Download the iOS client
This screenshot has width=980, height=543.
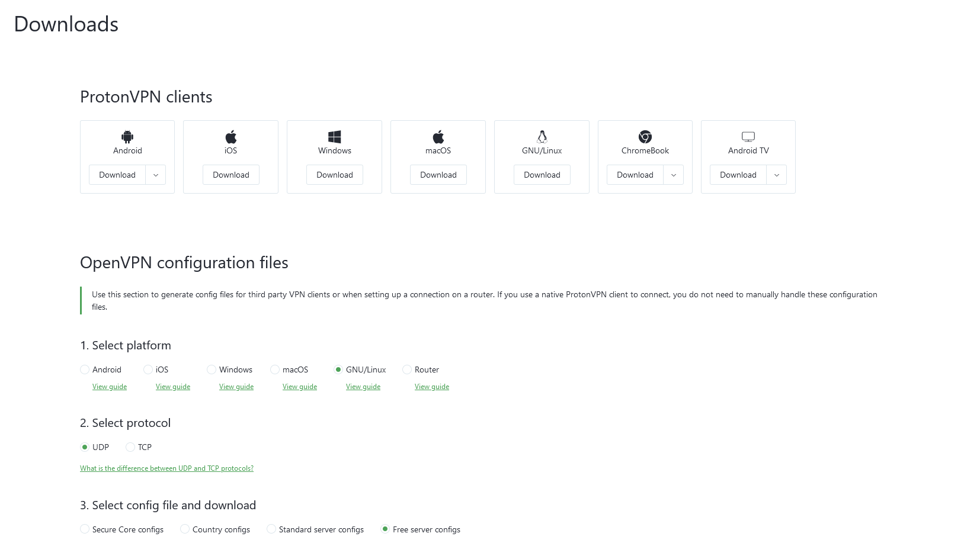tap(231, 175)
